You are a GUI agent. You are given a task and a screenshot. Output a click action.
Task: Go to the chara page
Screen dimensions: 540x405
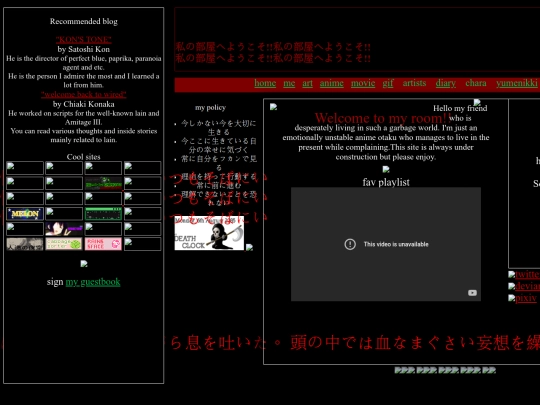coord(476,83)
